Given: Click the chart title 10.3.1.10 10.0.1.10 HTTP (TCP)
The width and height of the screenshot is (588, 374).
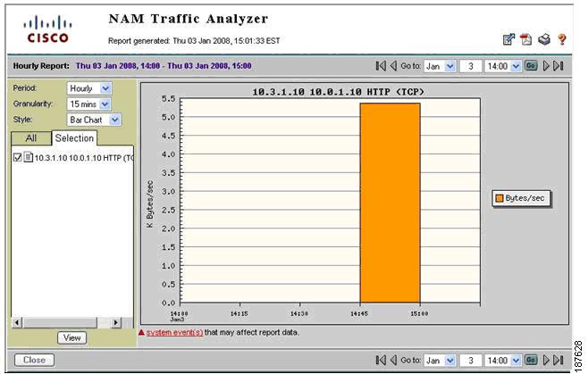Looking at the screenshot, I should pos(338,92).
